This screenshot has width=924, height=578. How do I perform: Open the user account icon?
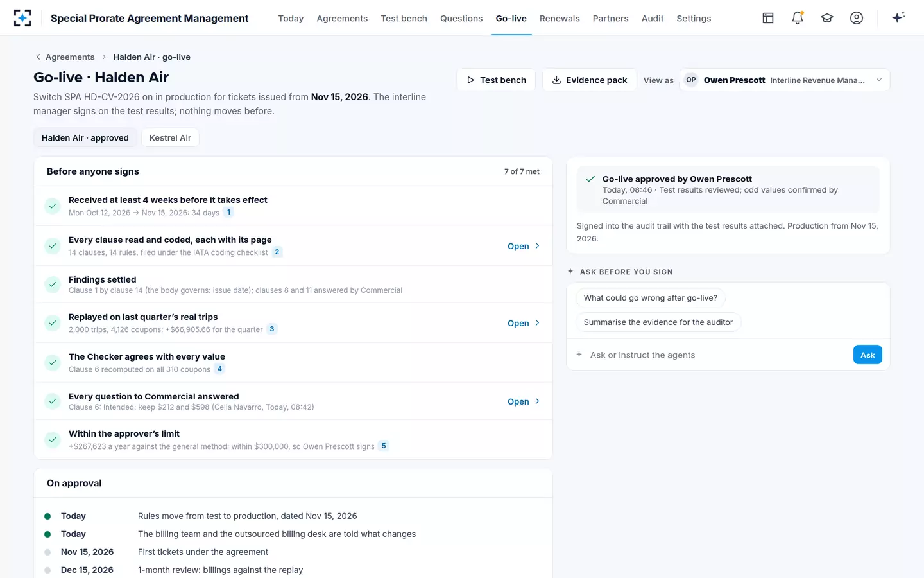[857, 18]
